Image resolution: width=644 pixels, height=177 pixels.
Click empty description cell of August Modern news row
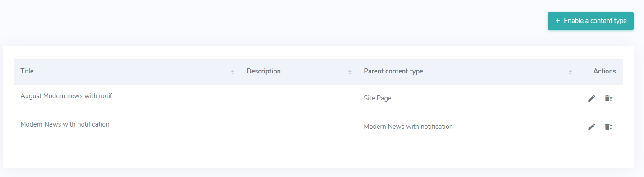298,99
